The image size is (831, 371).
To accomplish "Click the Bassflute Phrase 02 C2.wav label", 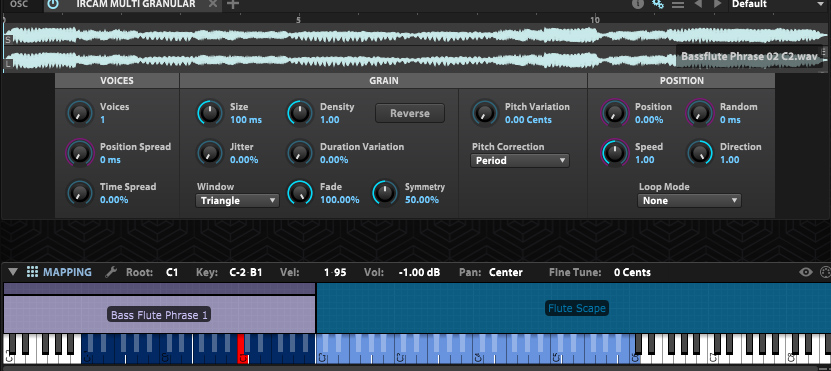I will tap(749, 56).
